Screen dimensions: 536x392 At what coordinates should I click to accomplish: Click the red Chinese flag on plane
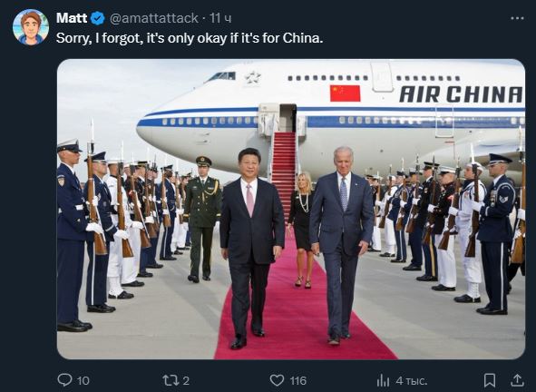[x=345, y=93]
